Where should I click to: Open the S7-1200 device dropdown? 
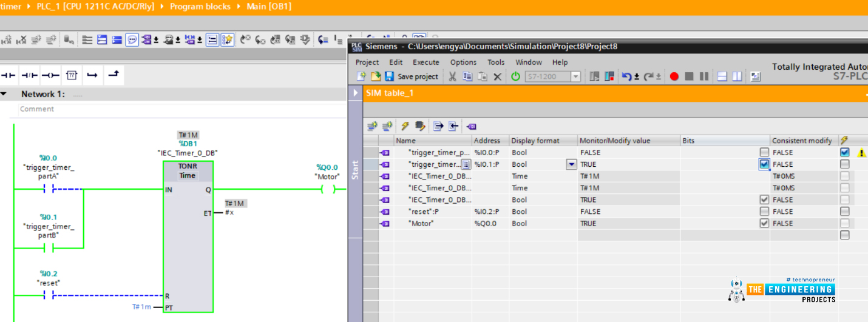[x=575, y=76]
